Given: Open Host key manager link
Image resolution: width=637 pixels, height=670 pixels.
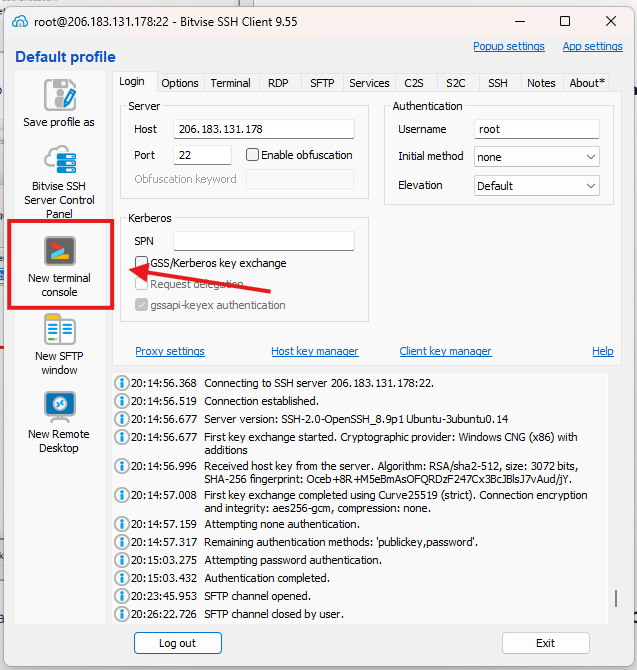Looking at the screenshot, I should 315,351.
